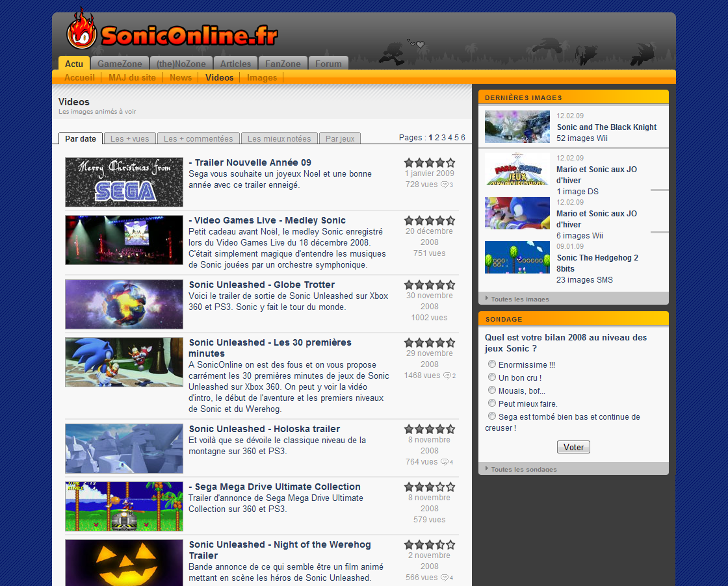Choose 'Sega est tombé bien bas' option
Screen dimensions: 728x586
click(x=491, y=416)
